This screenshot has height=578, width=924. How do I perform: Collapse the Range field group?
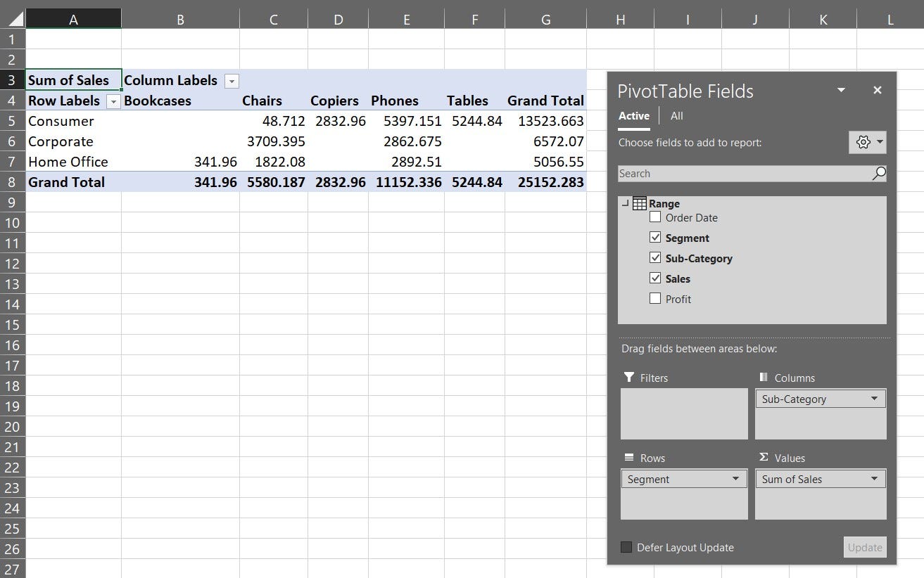click(624, 203)
